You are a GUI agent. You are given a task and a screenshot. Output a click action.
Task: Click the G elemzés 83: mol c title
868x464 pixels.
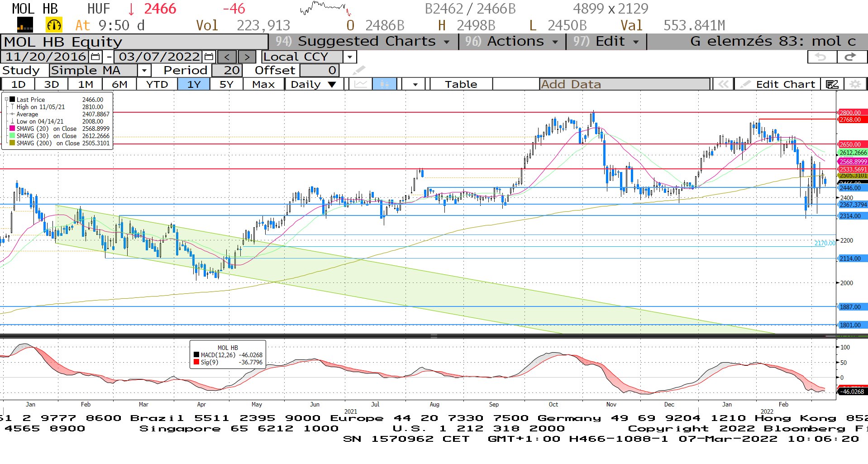point(773,41)
